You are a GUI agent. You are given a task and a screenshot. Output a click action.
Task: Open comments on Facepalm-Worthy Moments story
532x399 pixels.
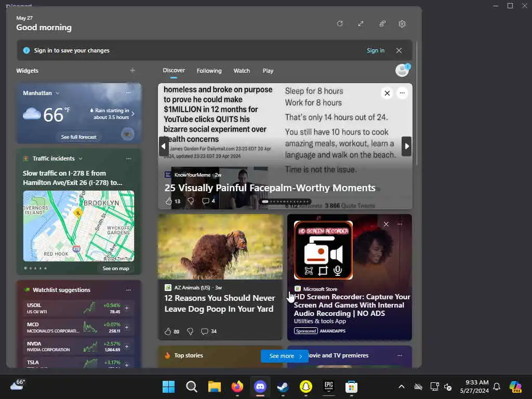pyautogui.click(x=208, y=201)
